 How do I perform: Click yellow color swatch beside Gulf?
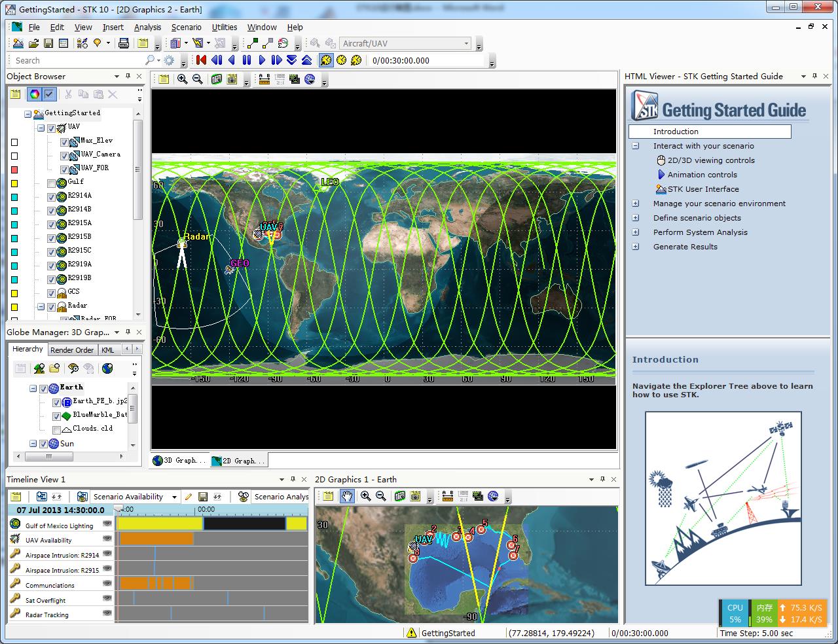[x=14, y=183]
